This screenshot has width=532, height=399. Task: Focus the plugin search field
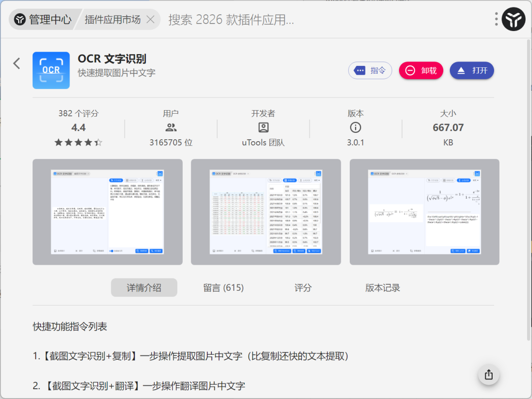pyautogui.click(x=326, y=20)
